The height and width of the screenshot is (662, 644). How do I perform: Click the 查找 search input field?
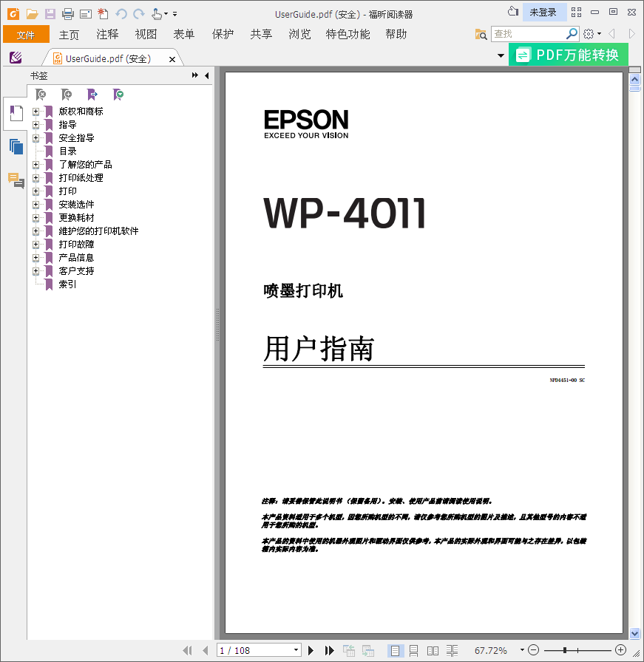pos(528,34)
